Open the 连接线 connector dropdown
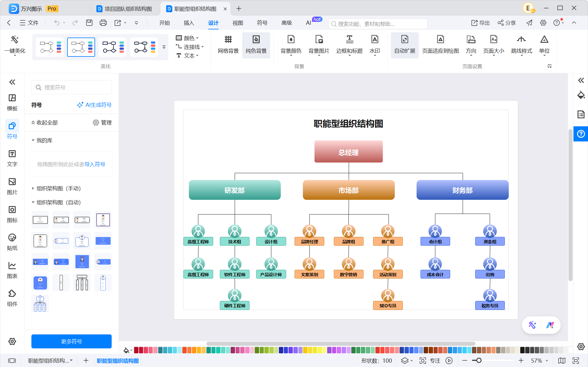 [190, 47]
